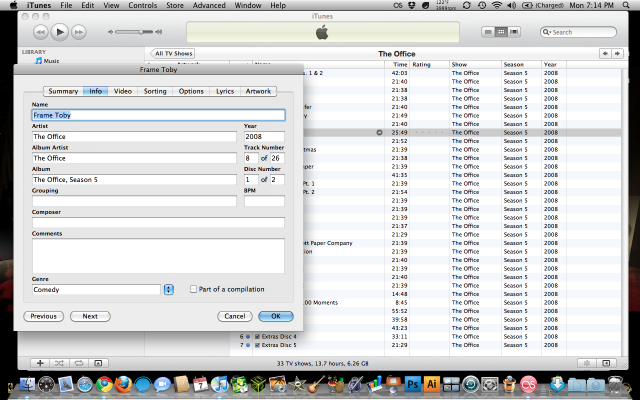Switch to the Summary tab
640x400 pixels.
[63, 91]
